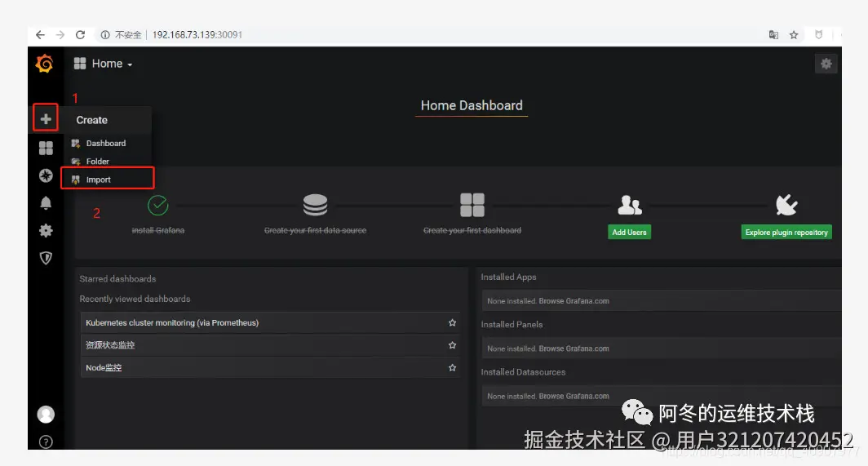868x466 pixels.
Task: Open the Dashboards four-squares sidebar icon
Action: (x=46, y=148)
